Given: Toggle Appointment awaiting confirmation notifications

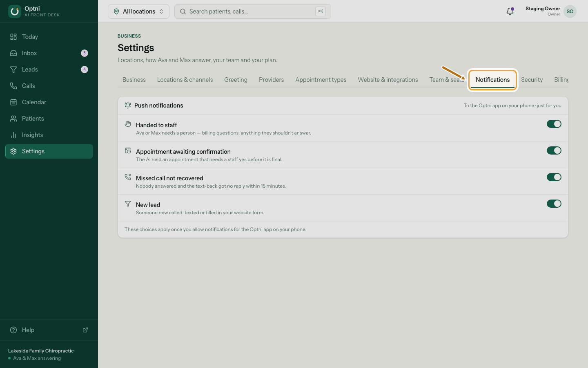Looking at the screenshot, I should tap(554, 150).
